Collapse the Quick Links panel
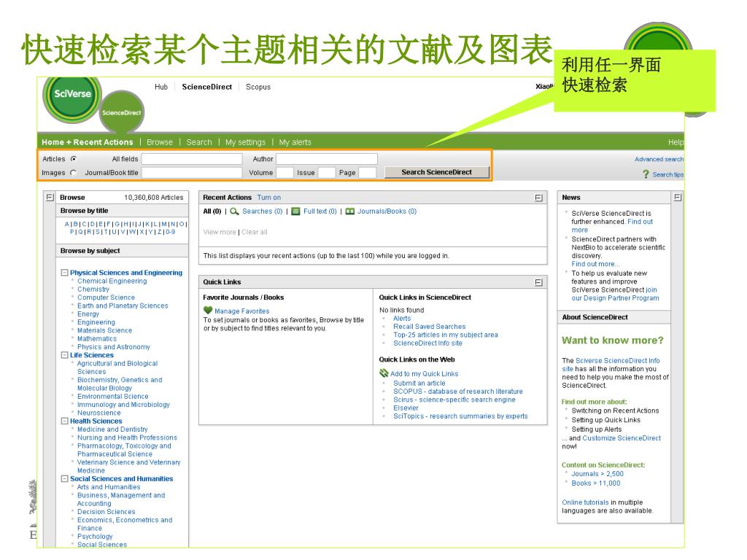The image size is (747, 560). point(538,282)
